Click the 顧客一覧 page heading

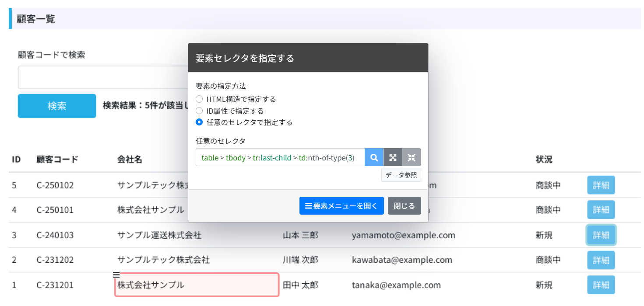(x=36, y=19)
